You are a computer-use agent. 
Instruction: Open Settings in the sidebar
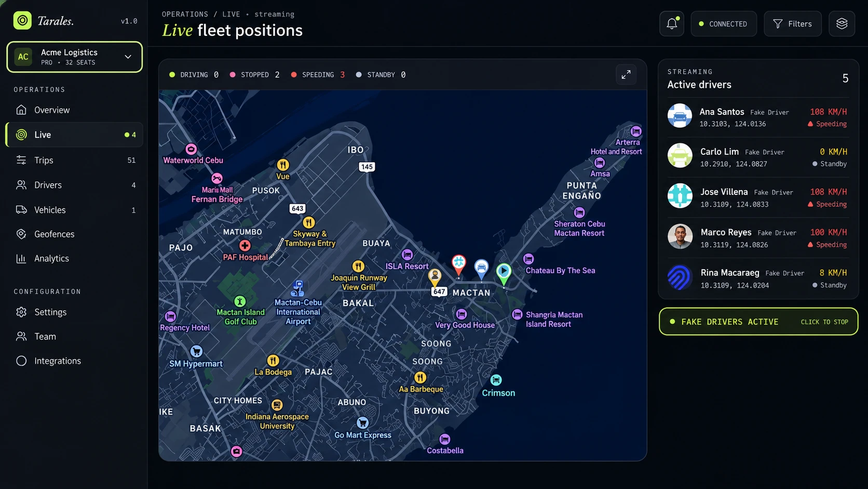75,312
